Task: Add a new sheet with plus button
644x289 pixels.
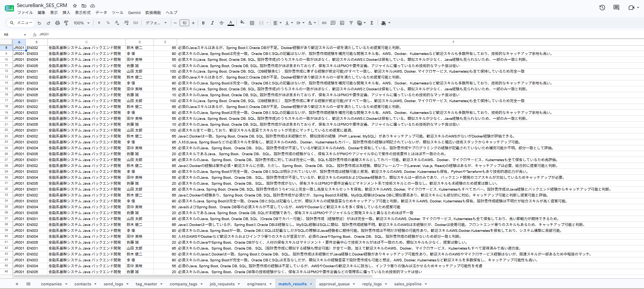Action: tap(17, 284)
